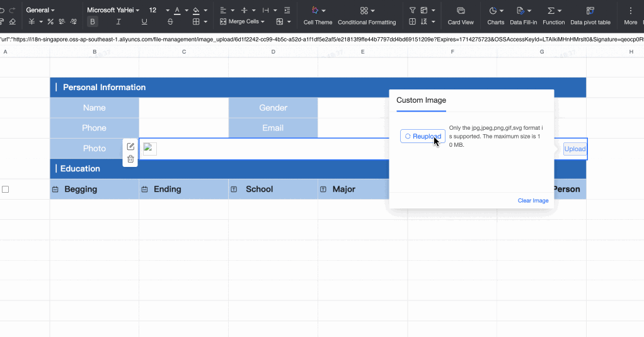The image size is (644, 337).
Task: Click the Redo arrow icon
Action: [x=13, y=10]
